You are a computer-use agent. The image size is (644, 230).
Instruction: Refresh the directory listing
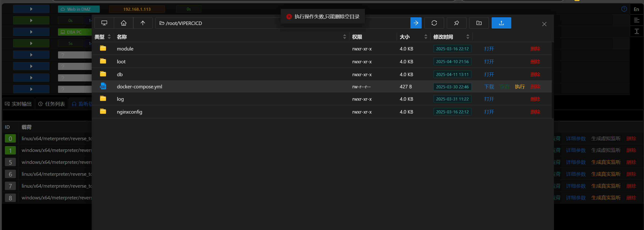pyautogui.click(x=434, y=23)
